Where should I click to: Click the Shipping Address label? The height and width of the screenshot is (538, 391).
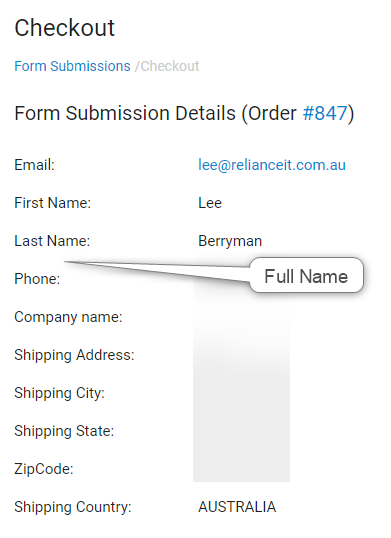pos(74,355)
